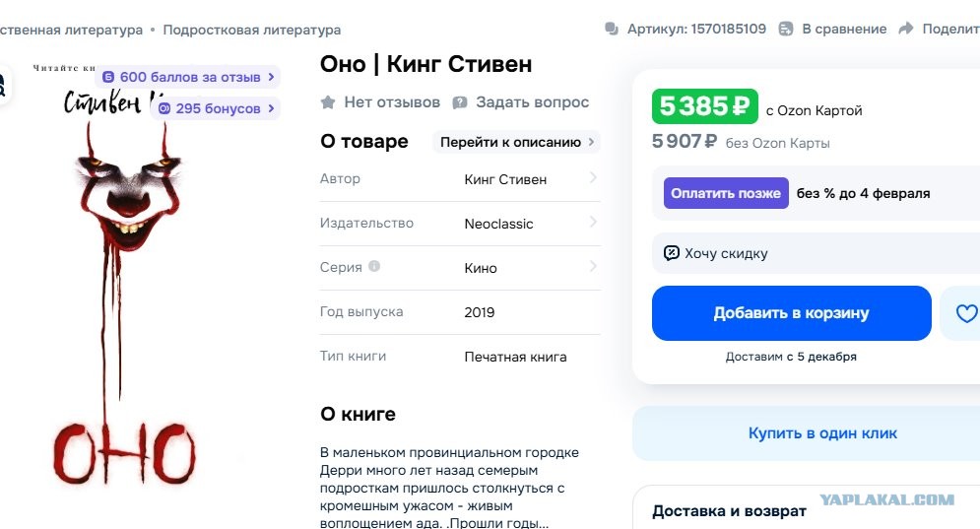Click the В сравнение compare icon
Viewport: 980px width, 529px height.
(786, 29)
